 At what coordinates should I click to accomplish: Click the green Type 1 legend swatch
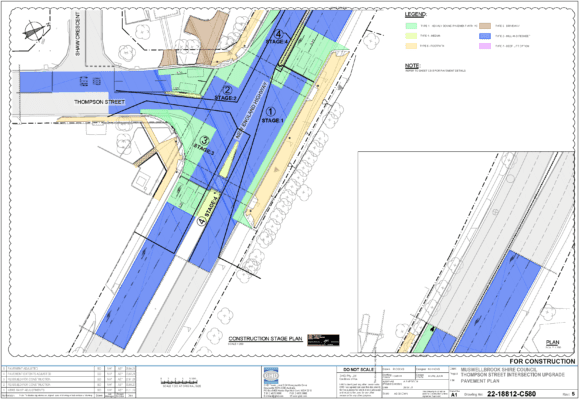coord(411,26)
